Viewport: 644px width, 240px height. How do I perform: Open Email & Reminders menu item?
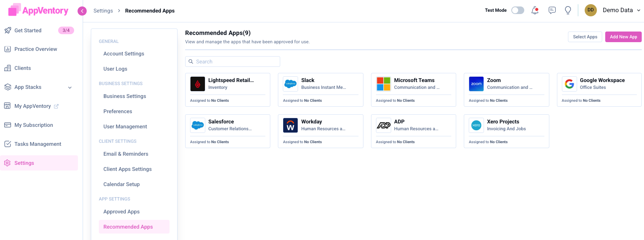click(126, 154)
